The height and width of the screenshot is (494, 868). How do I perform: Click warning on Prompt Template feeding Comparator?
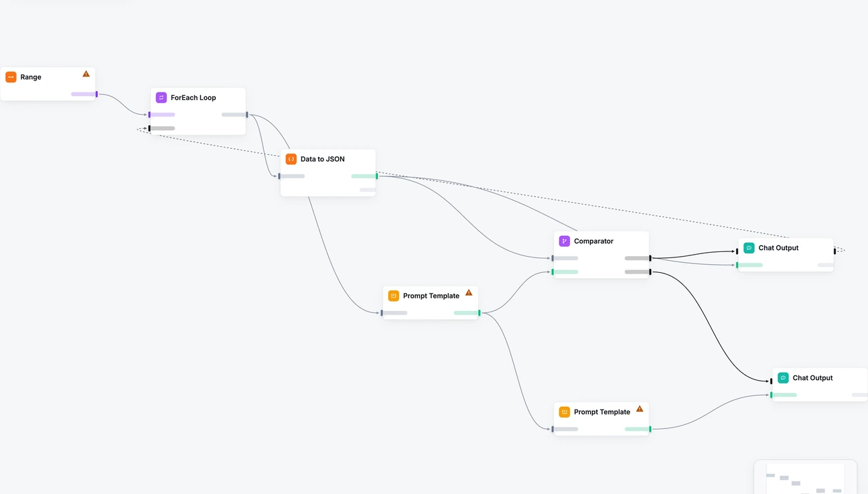[x=469, y=292]
